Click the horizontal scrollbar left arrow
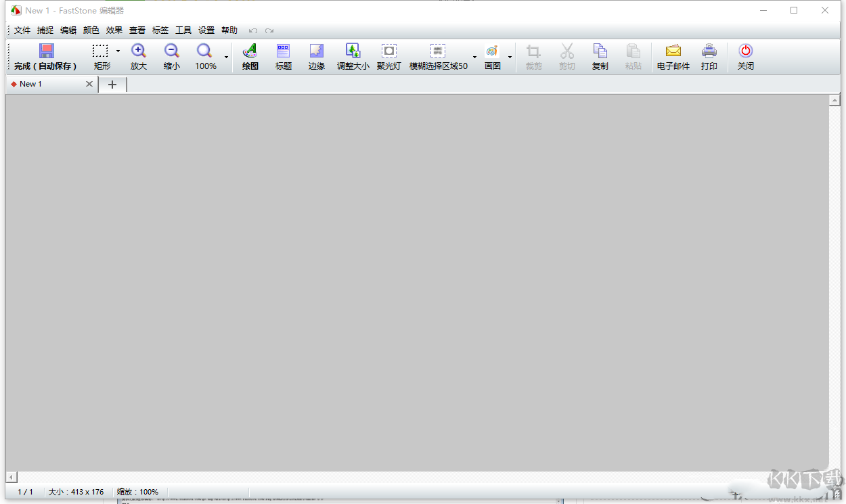 point(10,477)
